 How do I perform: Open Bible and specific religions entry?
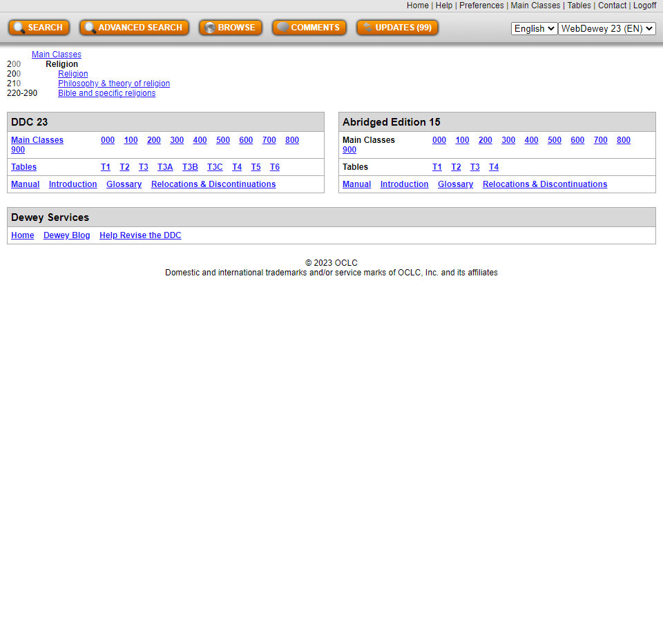(106, 93)
